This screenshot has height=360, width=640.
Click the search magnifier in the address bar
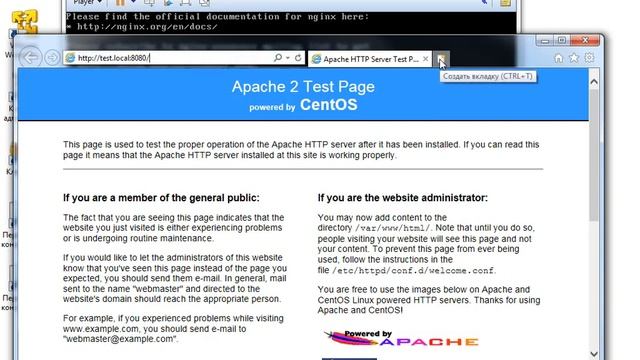[278, 58]
